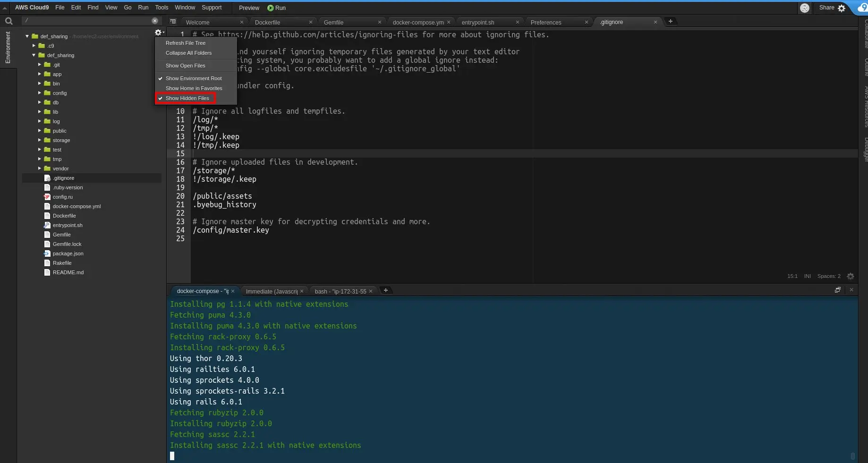Click the 15:1 cursor position indicator
Screen dimensions: 868x463
pyautogui.click(x=792, y=276)
